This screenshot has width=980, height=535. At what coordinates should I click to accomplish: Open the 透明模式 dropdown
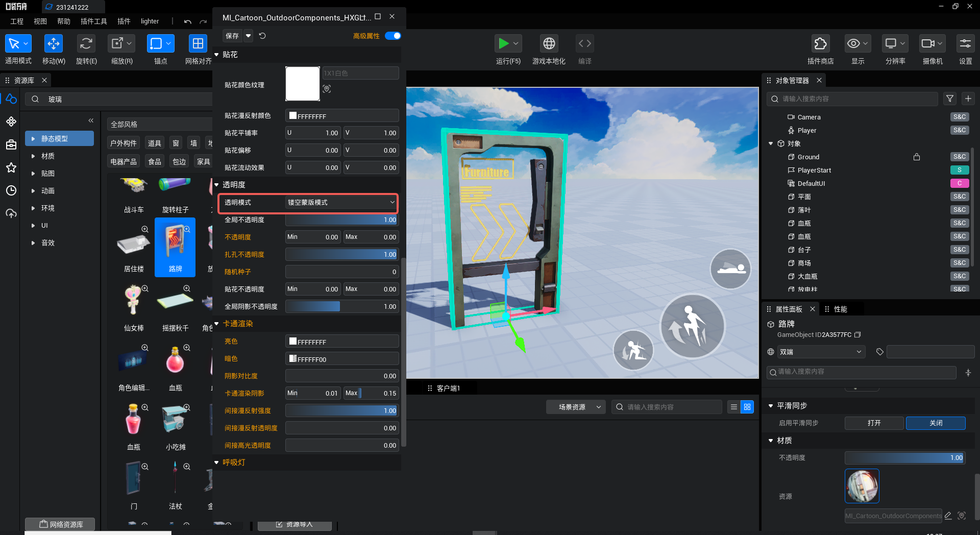tap(341, 203)
